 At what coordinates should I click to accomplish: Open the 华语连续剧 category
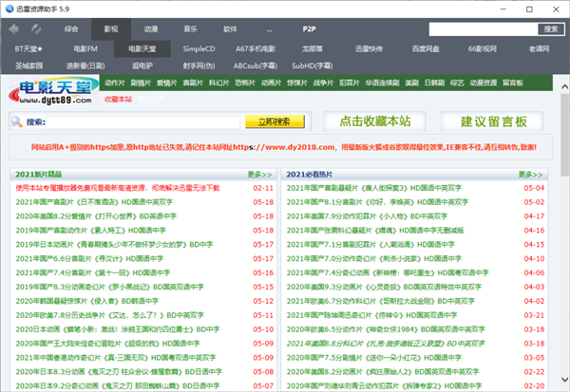[383, 83]
